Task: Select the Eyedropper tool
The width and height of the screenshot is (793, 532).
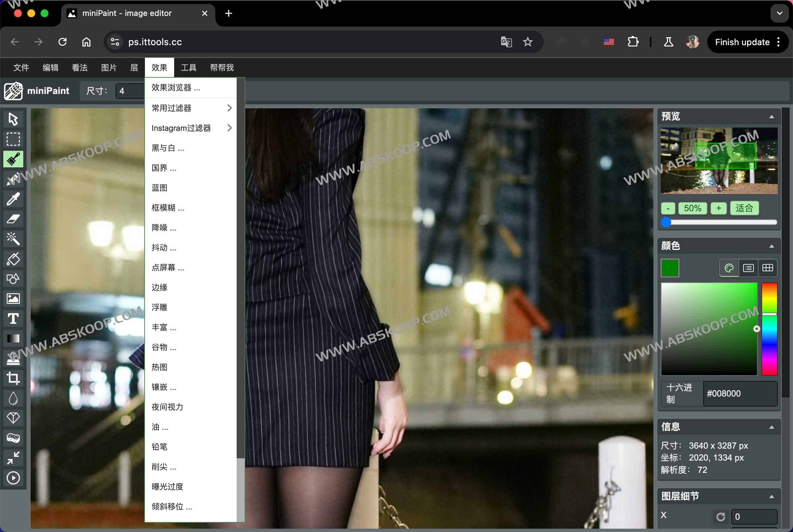Action: pyautogui.click(x=13, y=199)
